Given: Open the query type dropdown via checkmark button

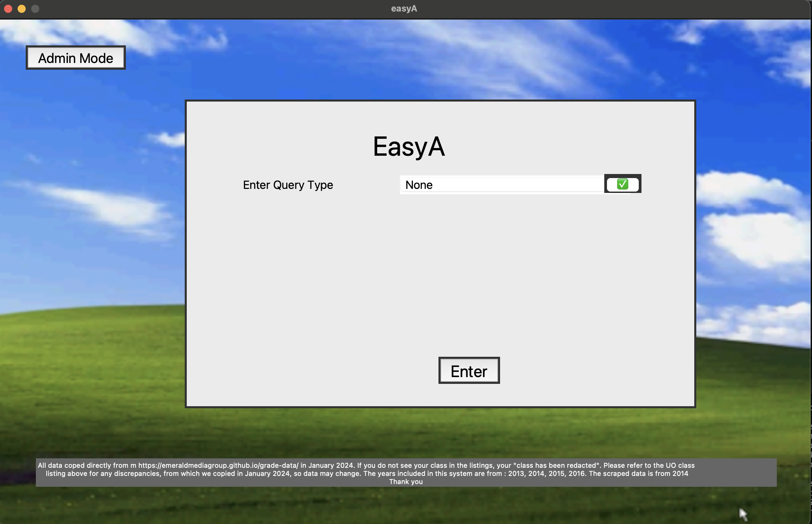Looking at the screenshot, I should 623,184.
